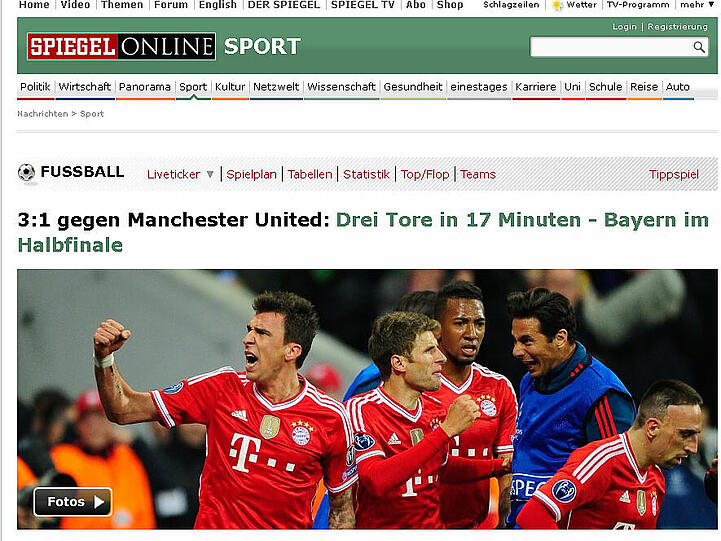Open the Teams link
Viewport: 721px width, 541px height.
coord(478,174)
